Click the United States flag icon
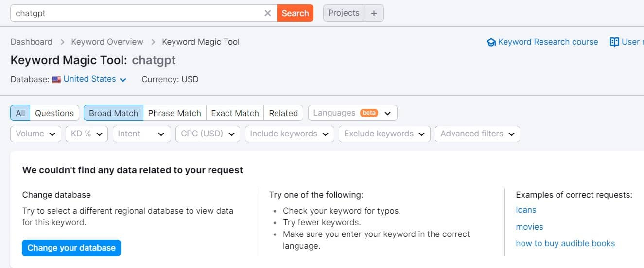Image resolution: width=644 pixels, height=268 pixels. [x=56, y=79]
